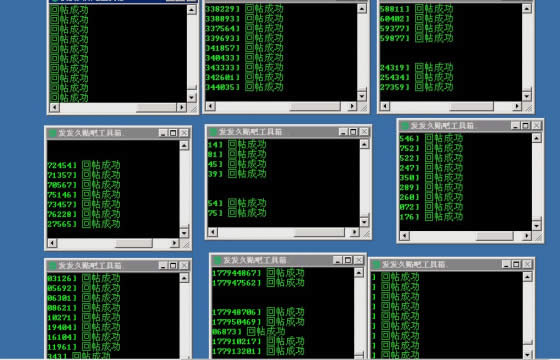Click the scroll-left arrow in the window listing 546

[x=404, y=236]
